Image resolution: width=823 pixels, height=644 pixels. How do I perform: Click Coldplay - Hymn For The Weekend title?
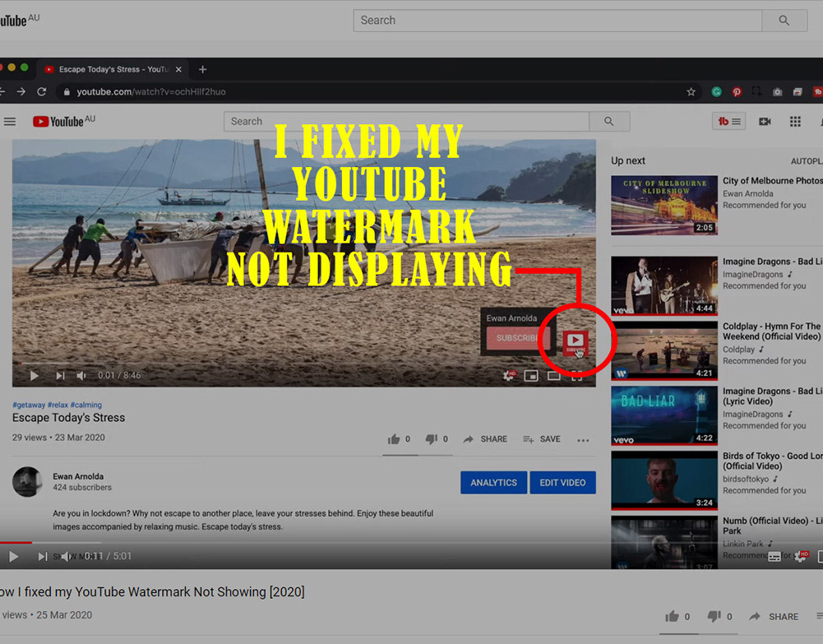coord(771,331)
